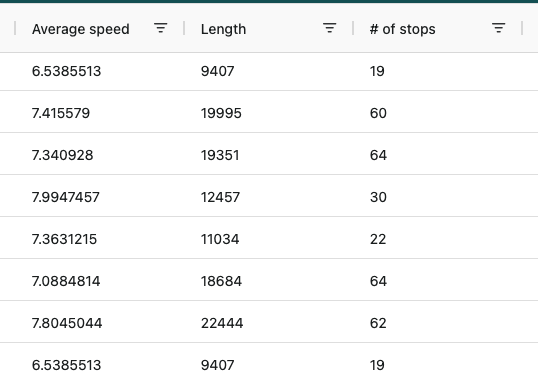The width and height of the screenshot is (538, 377).
Task: Click the cell with speed 7.3631215
Action: [x=100, y=239]
